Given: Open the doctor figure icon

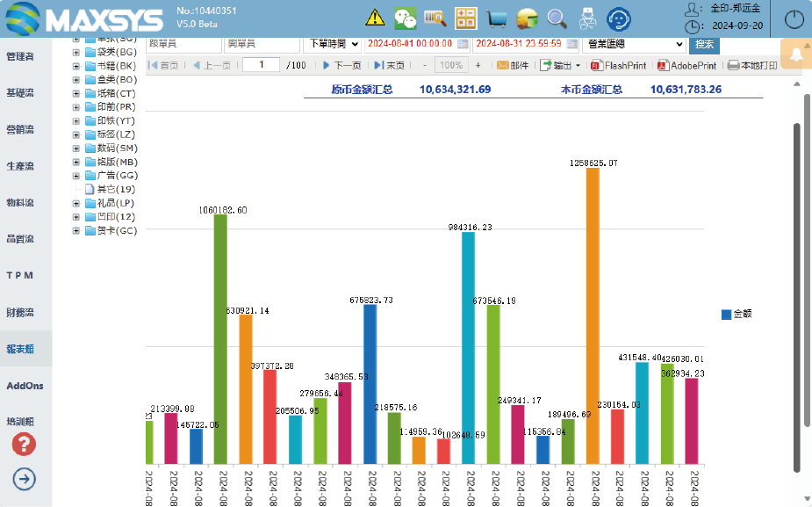Looking at the screenshot, I should tap(588, 18).
